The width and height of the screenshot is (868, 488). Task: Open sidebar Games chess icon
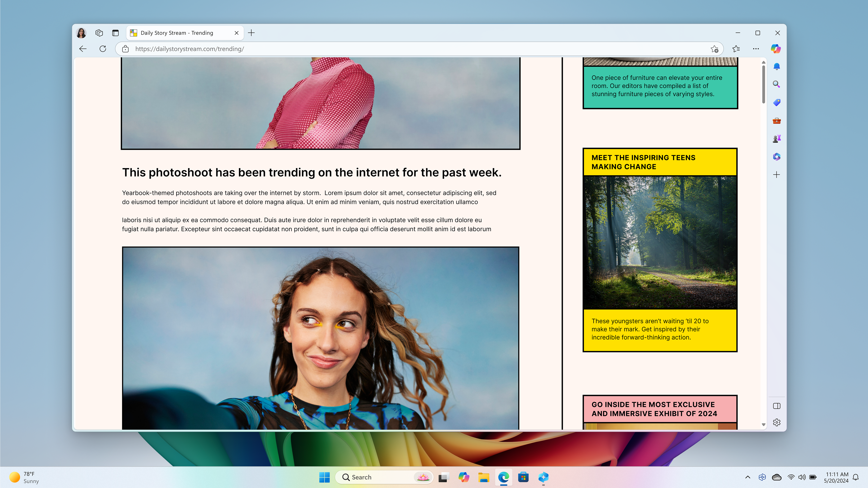click(777, 138)
